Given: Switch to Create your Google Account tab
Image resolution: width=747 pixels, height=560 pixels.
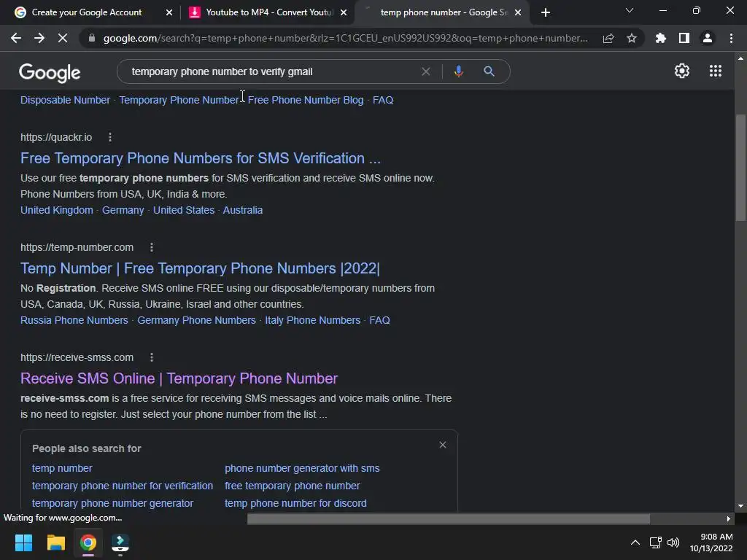Looking at the screenshot, I should [x=86, y=12].
